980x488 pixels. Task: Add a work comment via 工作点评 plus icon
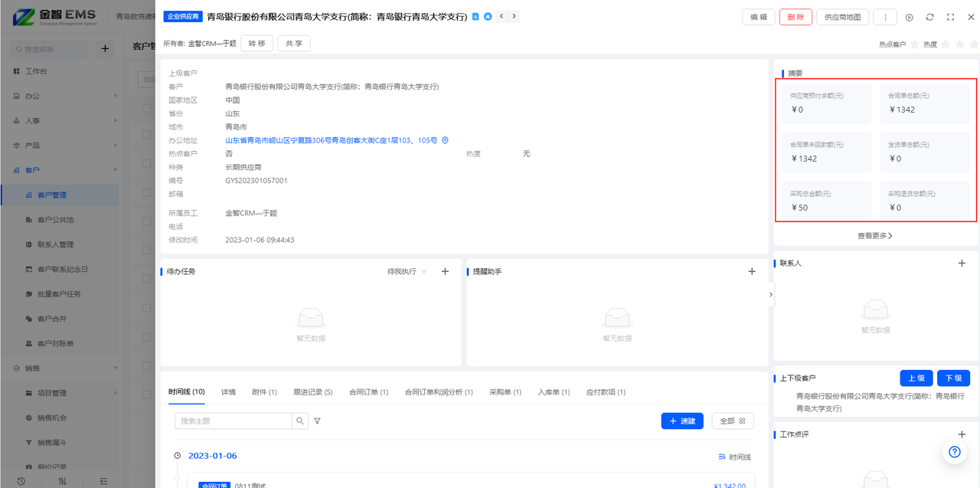click(x=962, y=434)
